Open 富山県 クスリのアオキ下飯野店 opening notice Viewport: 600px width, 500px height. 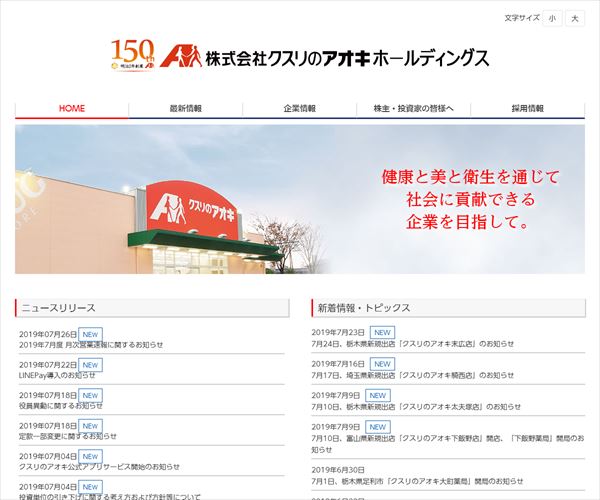[x=448, y=444]
